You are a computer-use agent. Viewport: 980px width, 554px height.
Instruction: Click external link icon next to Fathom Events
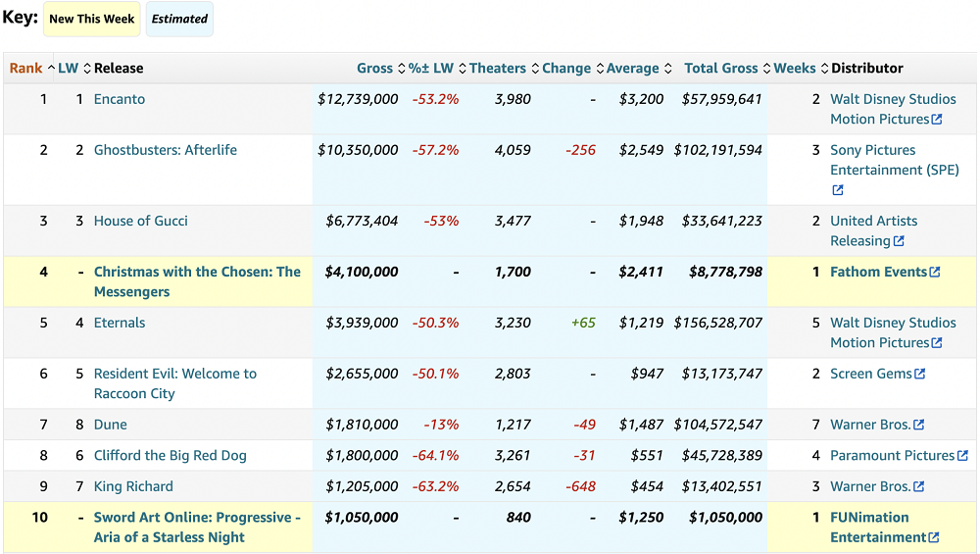935,273
